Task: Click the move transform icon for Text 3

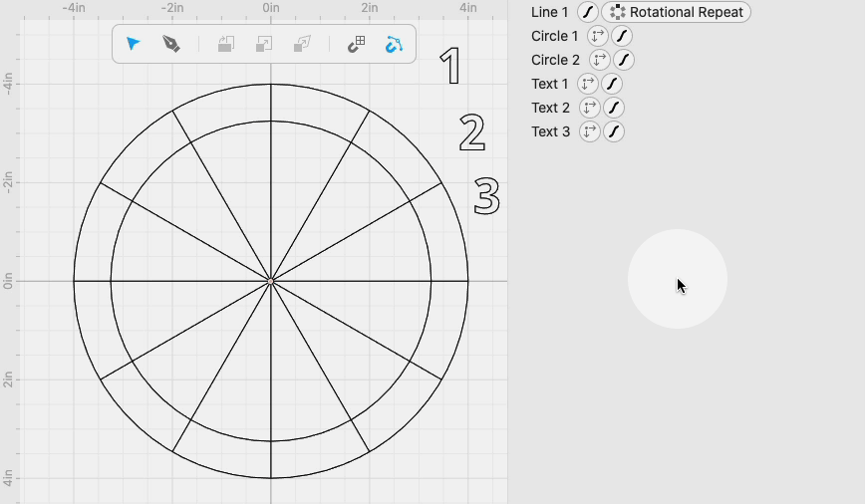Action: click(x=589, y=131)
